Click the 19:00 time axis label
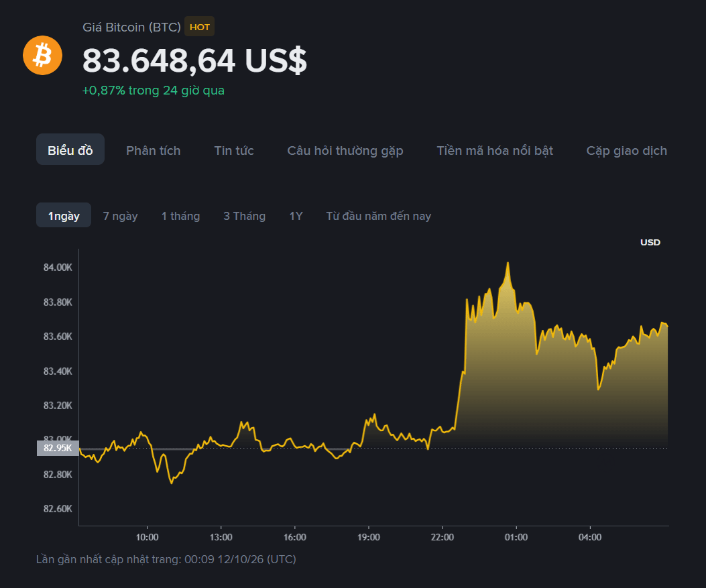 pos(369,537)
